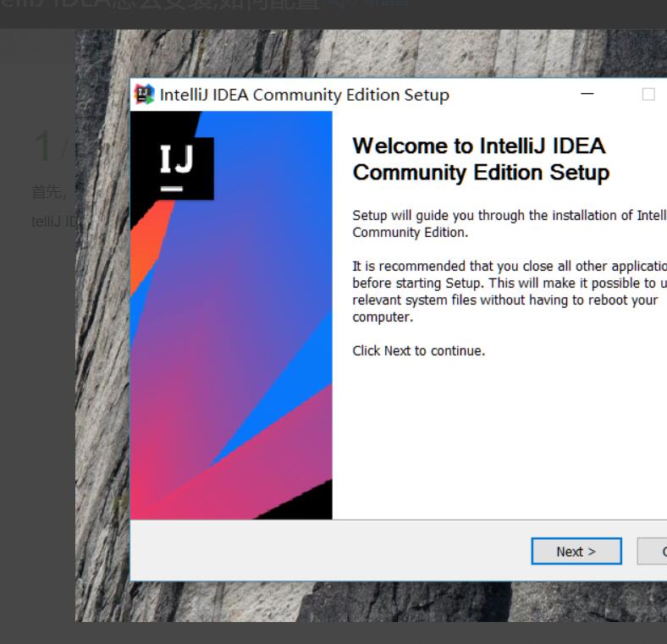667x644 pixels.
Task: Click the IntelliJ IDEA icon in title bar
Action: 144,95
